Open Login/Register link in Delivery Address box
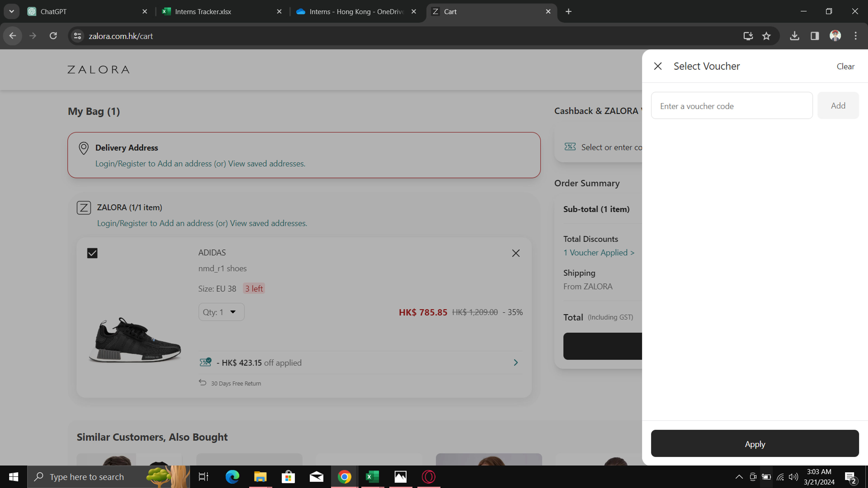Image resolution: width=868 pixels, height=488 pixels. coord(200,164)
